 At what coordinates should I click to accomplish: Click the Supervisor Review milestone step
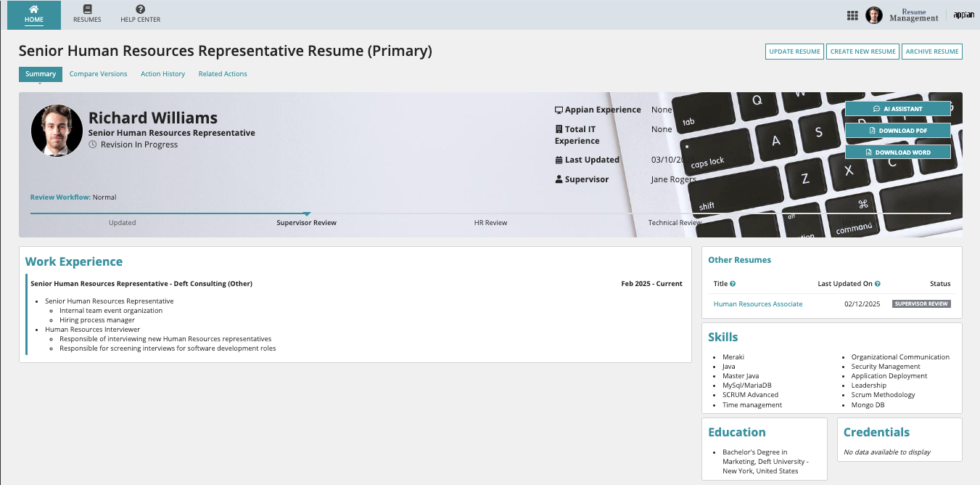click(306, 223)
